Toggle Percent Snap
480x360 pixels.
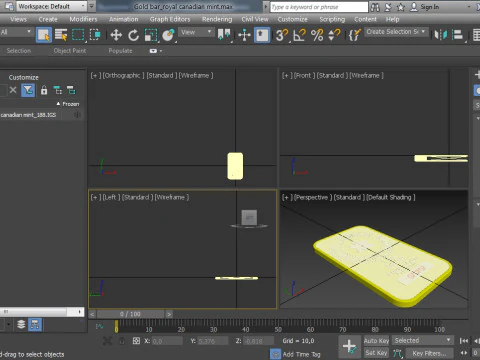pyautogui.click(x=317, y=35)
